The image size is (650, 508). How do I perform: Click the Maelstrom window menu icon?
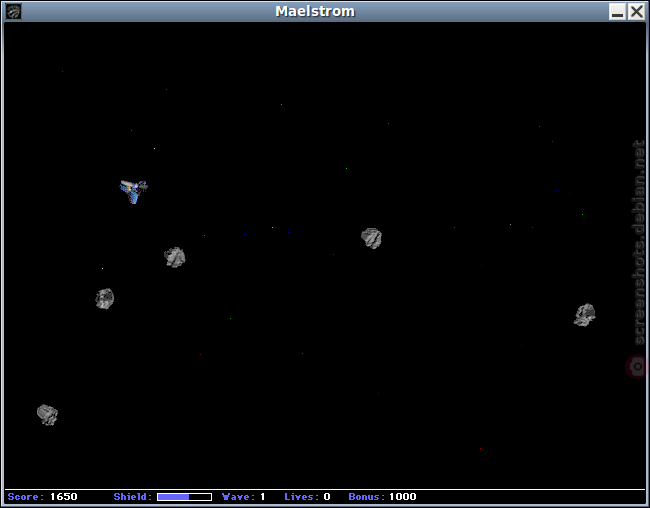pyautogui.click(x=13, y=12)
